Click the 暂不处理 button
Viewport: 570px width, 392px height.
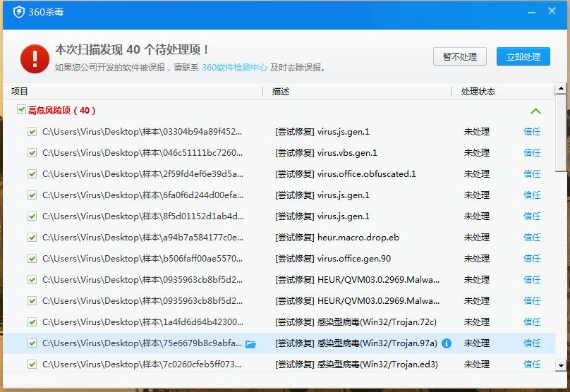pyautogui.click(x=460, y=56)
